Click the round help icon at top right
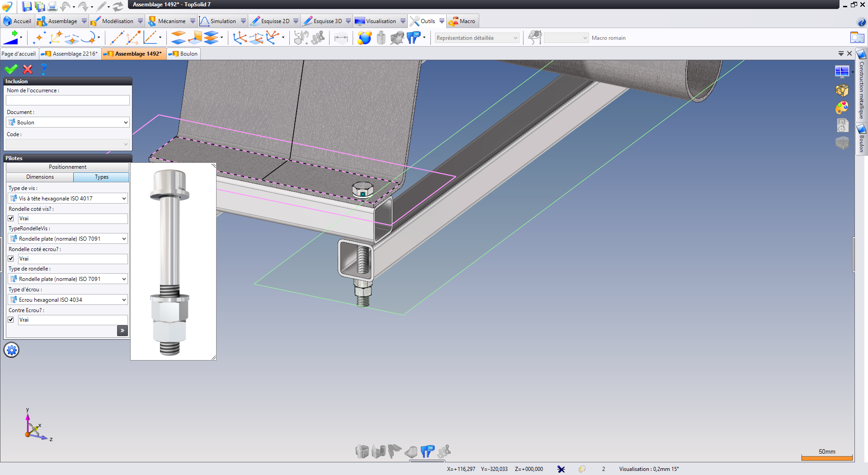 pos(861,22)
